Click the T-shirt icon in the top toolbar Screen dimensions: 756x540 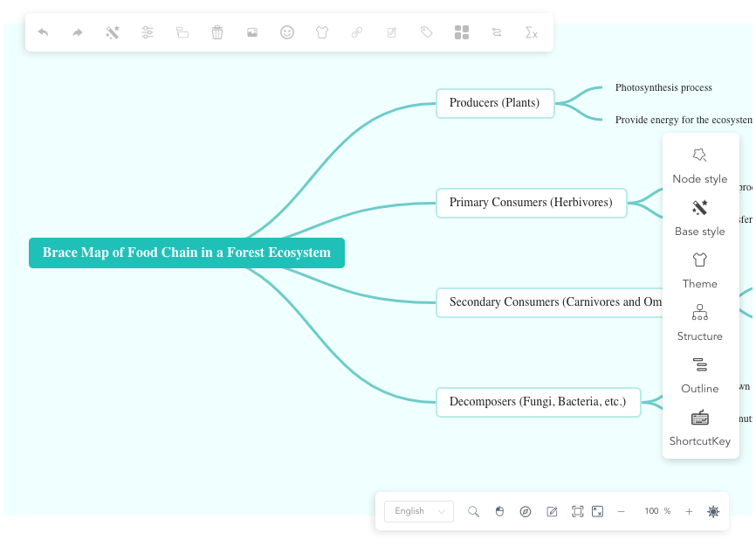coord(322,32)
